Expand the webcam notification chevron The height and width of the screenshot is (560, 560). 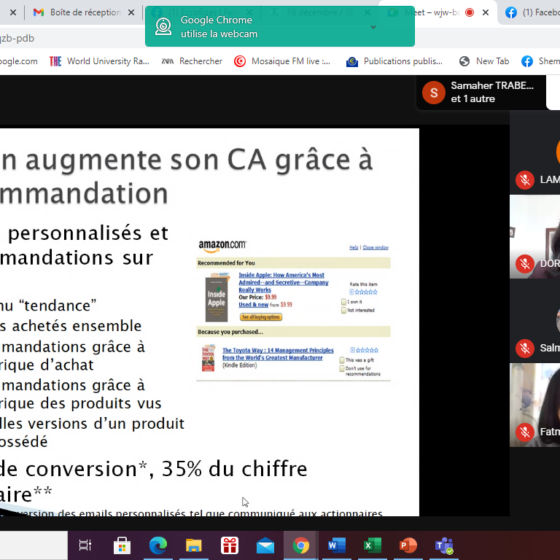tap(373, 27)
